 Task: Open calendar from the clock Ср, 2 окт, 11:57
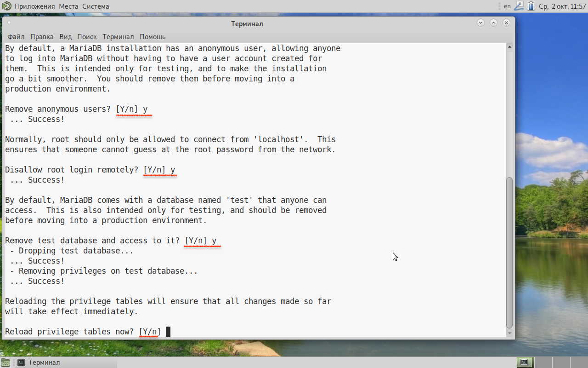[x=562, y=6]
